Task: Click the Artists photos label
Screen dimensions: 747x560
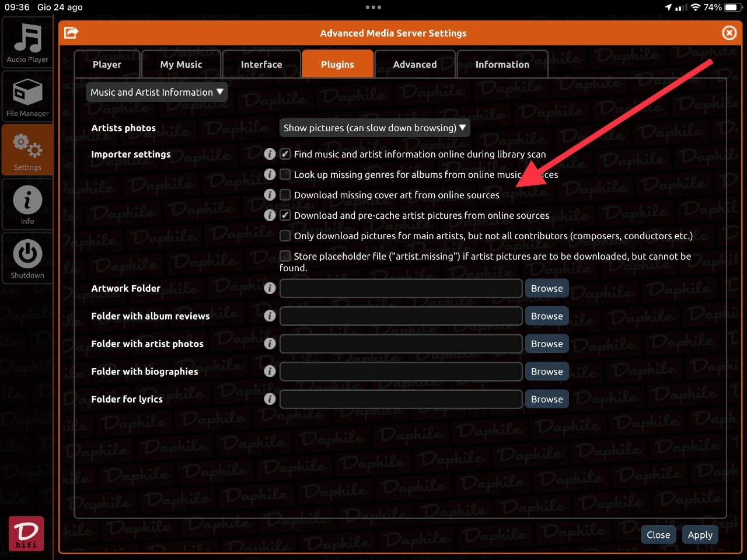Action: [x=123, y=128]
